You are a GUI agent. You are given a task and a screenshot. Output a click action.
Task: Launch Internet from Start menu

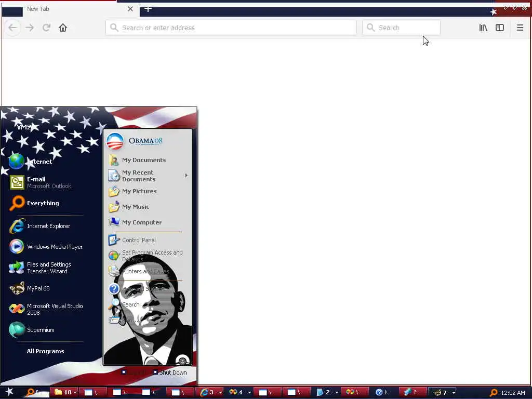[31, 162]
